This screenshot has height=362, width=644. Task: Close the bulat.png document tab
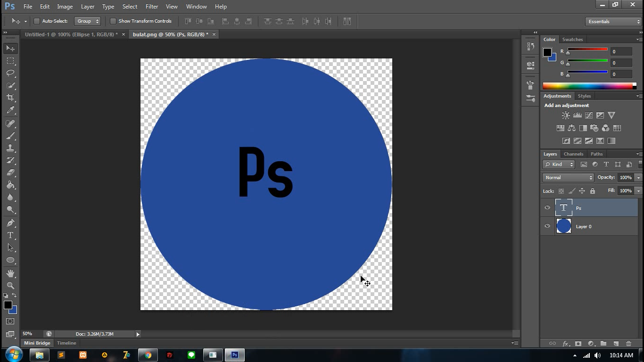[214, 34]
